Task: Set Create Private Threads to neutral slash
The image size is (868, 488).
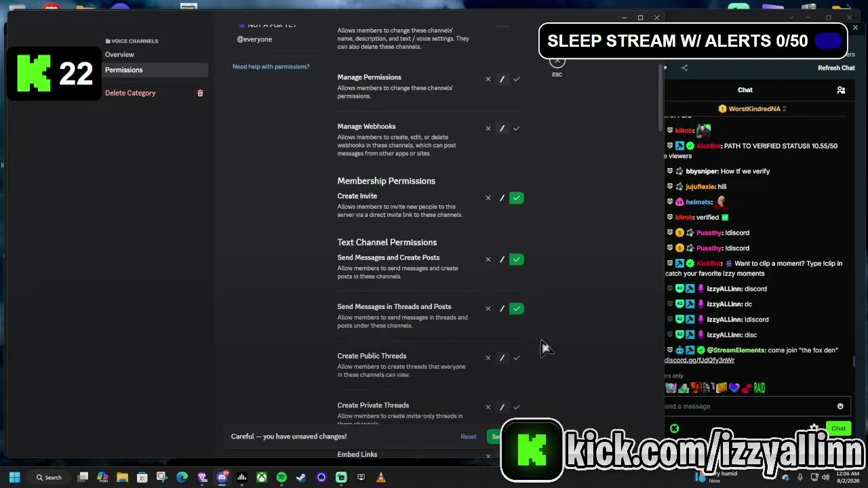Action: pos(502,407)
